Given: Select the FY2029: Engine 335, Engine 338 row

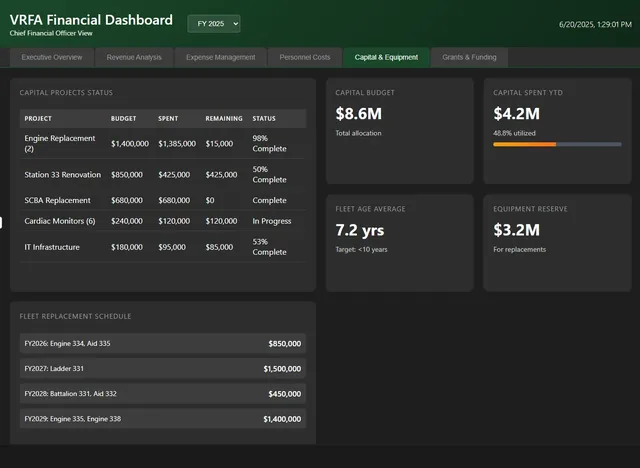Looking at the screenshot, I should 162,419.
